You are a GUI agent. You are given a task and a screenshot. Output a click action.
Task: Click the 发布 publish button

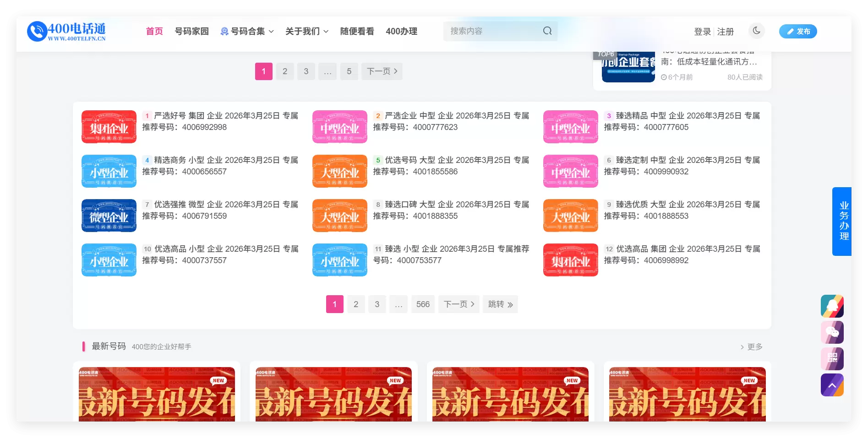click(x=798, y=31)
